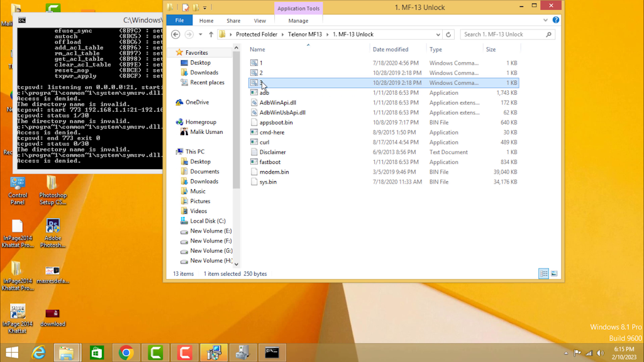
Task: Open File Explorer taskbar button
Action: coord(67,353)
